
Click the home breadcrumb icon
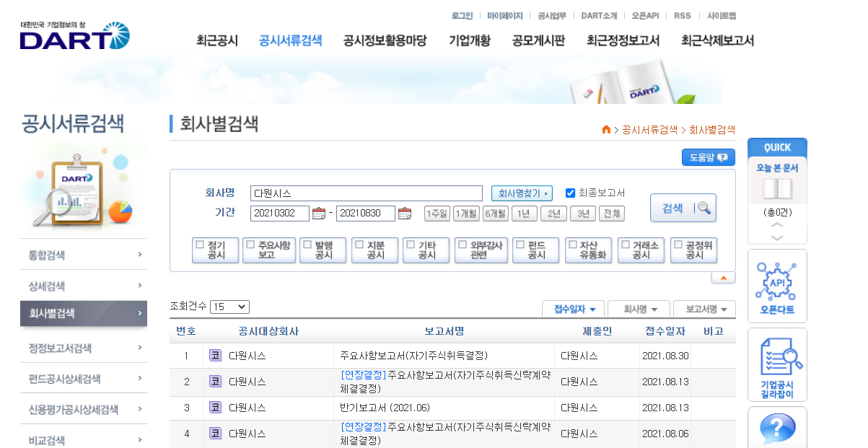coord(606,130)
